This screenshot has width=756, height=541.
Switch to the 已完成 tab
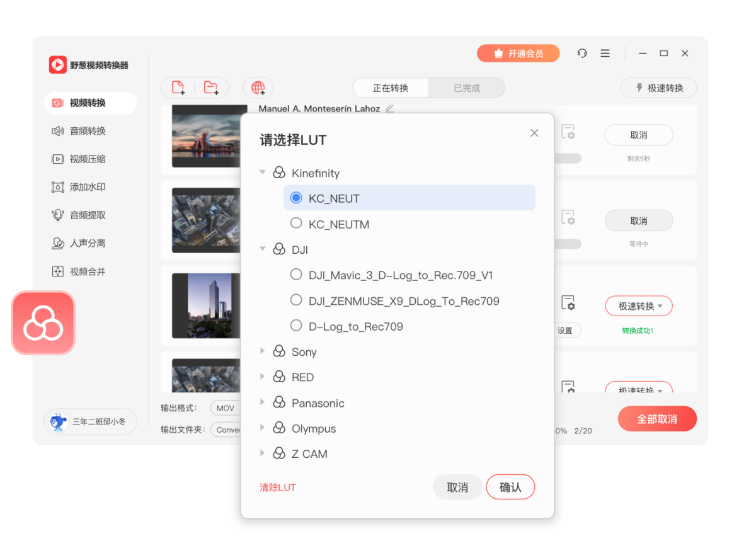[x=466, y=88]
